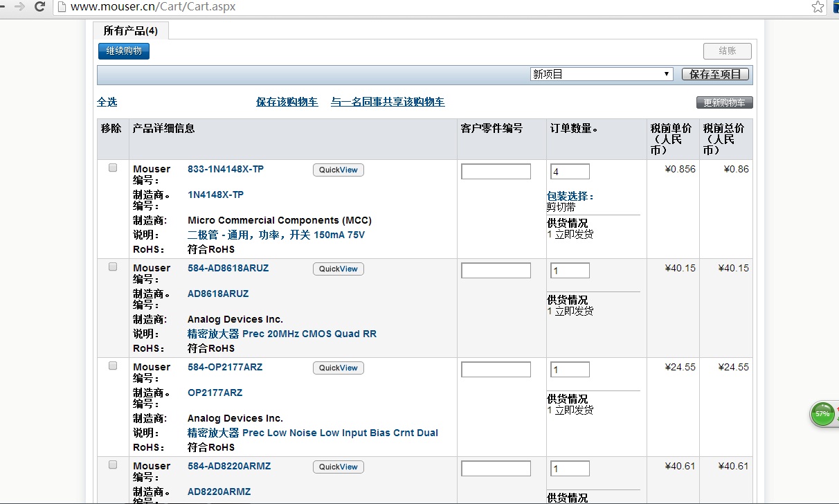Click the quantity field for 584-AD8220ARMZ
Image resolution: width=839 pixels, height=504 pixels.
click(570, 468)
